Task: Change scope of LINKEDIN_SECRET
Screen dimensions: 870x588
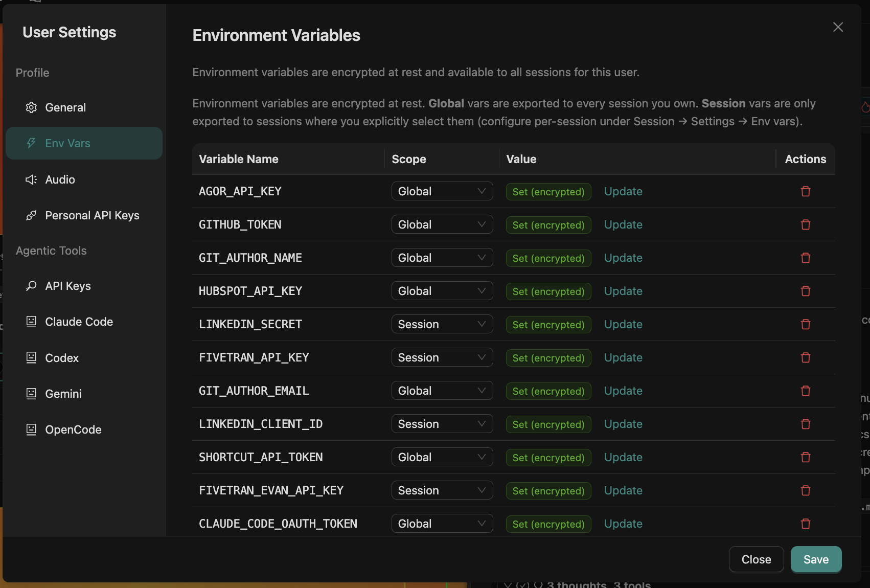Action: (x=442, y=324)
